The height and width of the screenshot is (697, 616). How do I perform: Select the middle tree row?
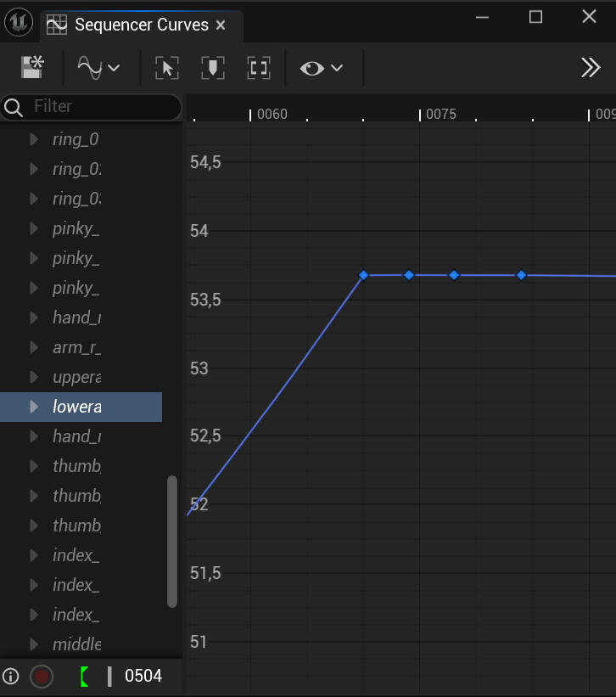tap(81, 644)
